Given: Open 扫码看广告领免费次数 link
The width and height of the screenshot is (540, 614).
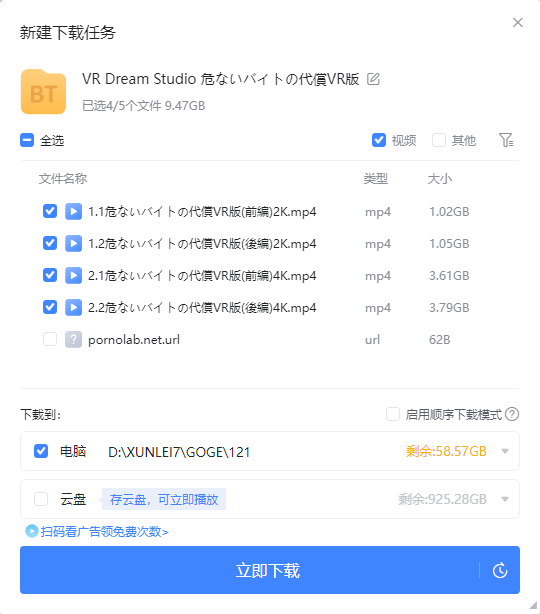Looking at the screenshot, I should (105, 532).
